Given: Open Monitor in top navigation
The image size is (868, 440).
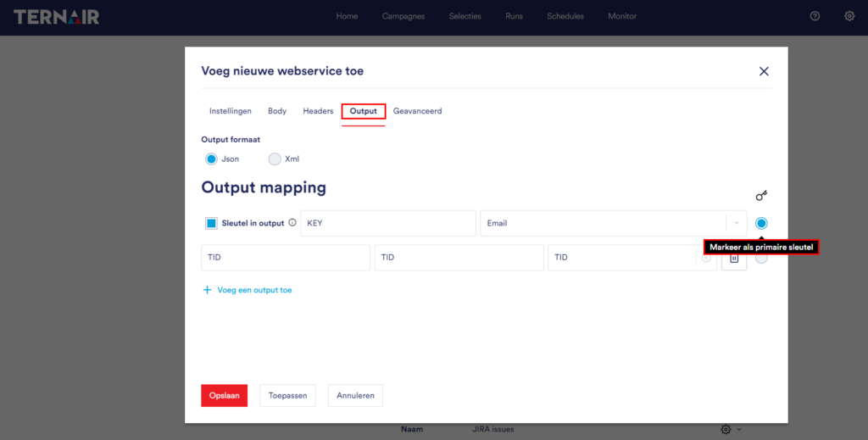Looking at the screenshot, I should (x=622, y=16).
